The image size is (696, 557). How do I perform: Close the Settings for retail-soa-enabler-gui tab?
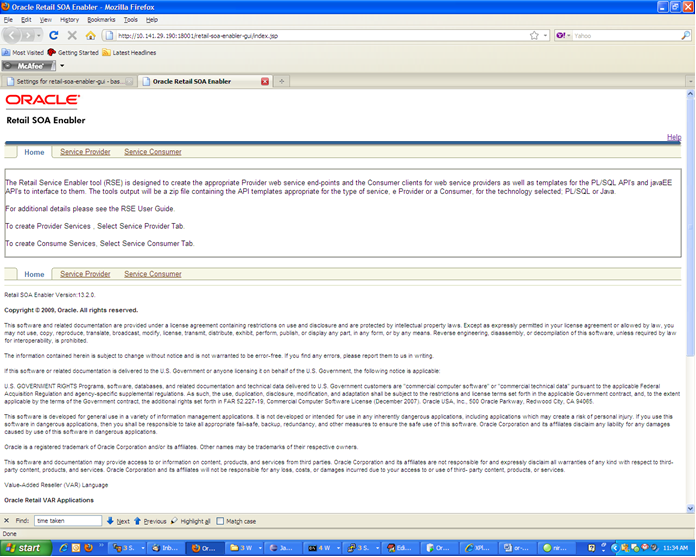pos(129,81)
